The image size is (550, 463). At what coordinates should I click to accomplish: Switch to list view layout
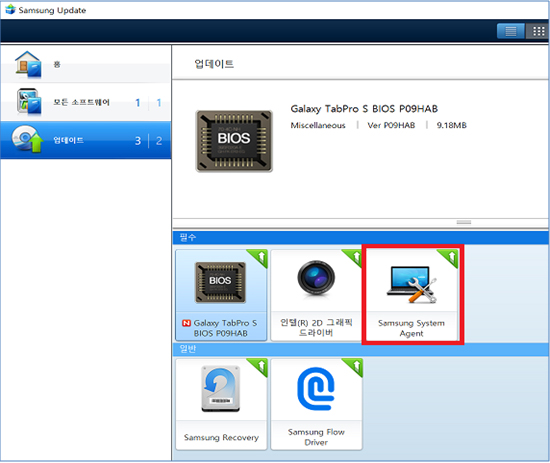[510, 31]
